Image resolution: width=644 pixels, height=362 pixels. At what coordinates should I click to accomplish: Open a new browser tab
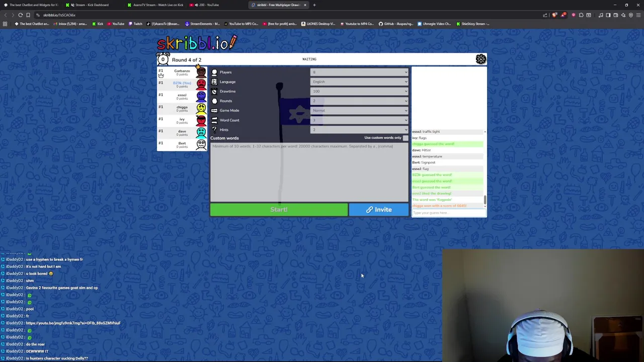[x=314, y=5]
